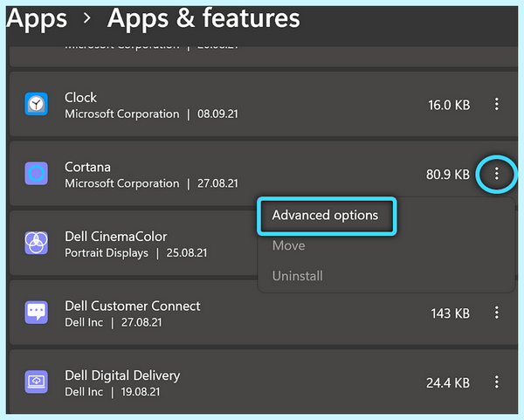Click the Portrait Displays publisher text
Screen dimensions: 524x420
point(107,253)
